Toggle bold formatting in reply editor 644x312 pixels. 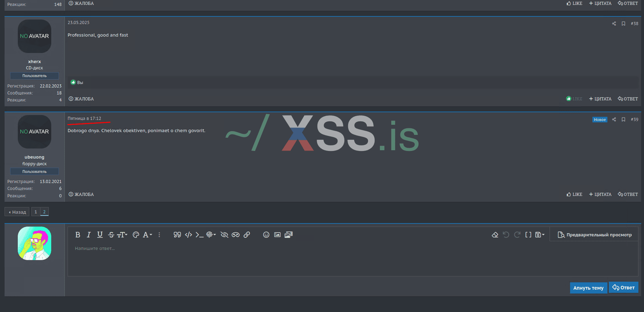[78, 235]
